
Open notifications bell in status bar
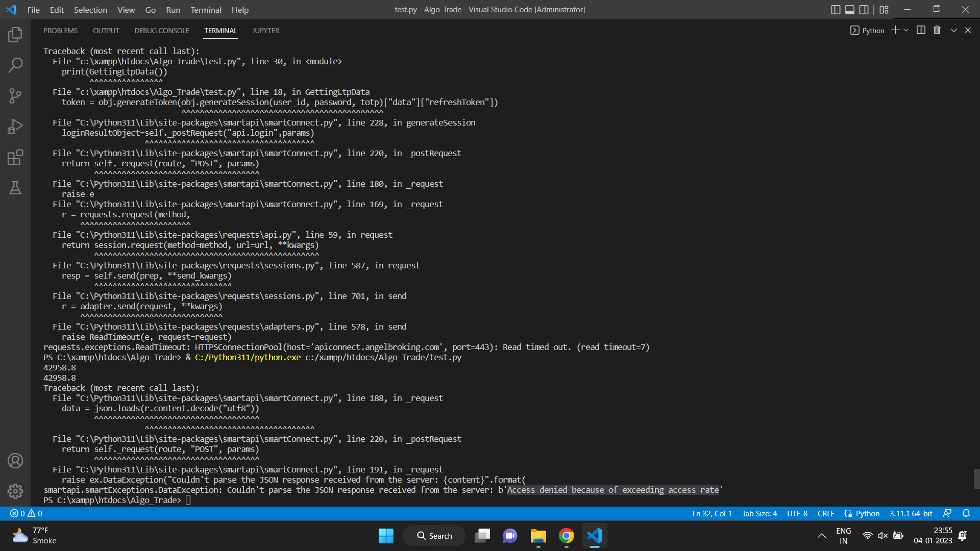pyautogui.click(x=966, y=514)
